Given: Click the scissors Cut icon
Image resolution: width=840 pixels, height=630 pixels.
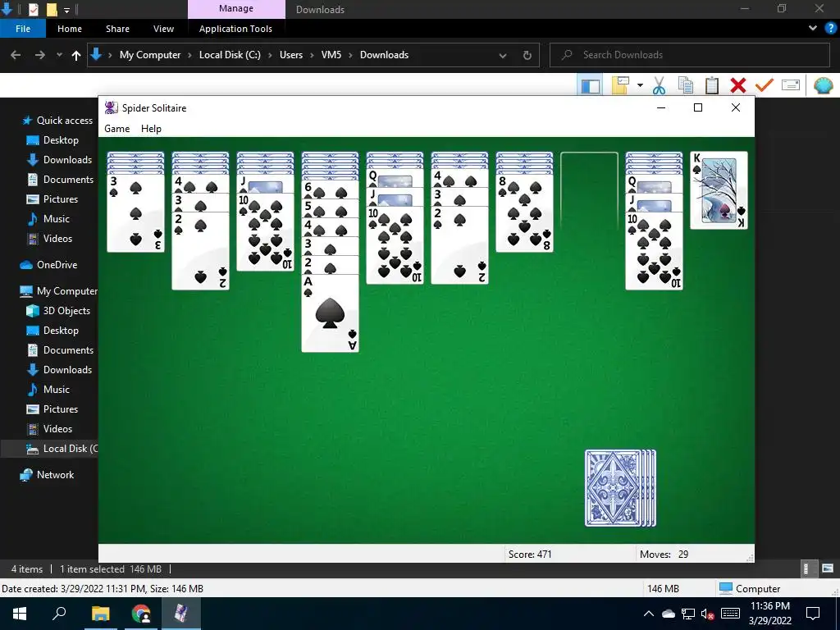Looking at the screenshot, I should pyautogui.click(x=659, y=85).
